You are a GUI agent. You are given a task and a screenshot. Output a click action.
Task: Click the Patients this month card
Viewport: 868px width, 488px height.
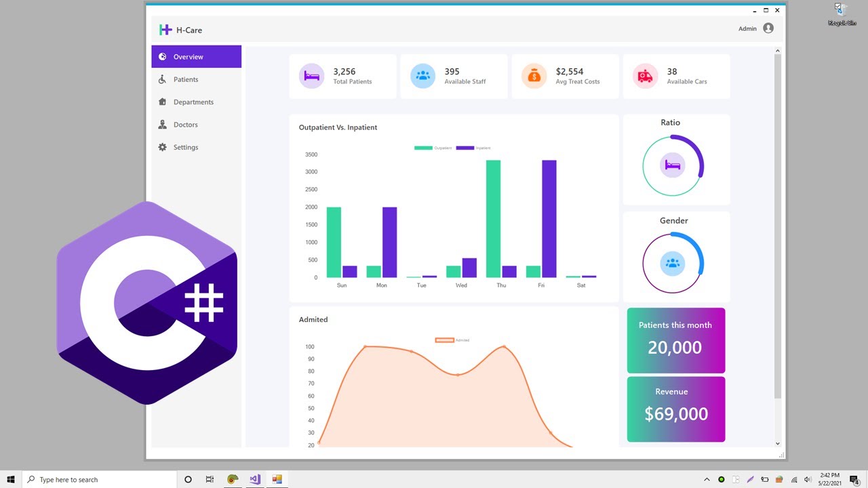click(676, 340)
